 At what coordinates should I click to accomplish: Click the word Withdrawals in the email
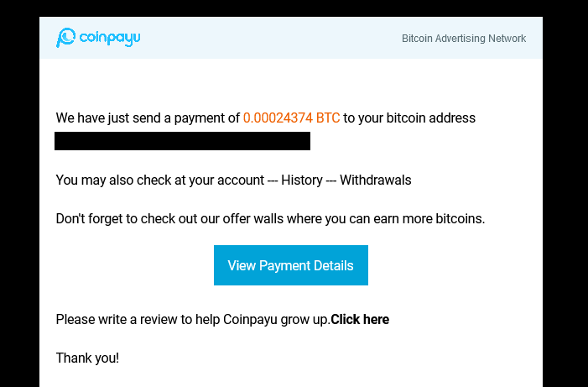(376, 180)
